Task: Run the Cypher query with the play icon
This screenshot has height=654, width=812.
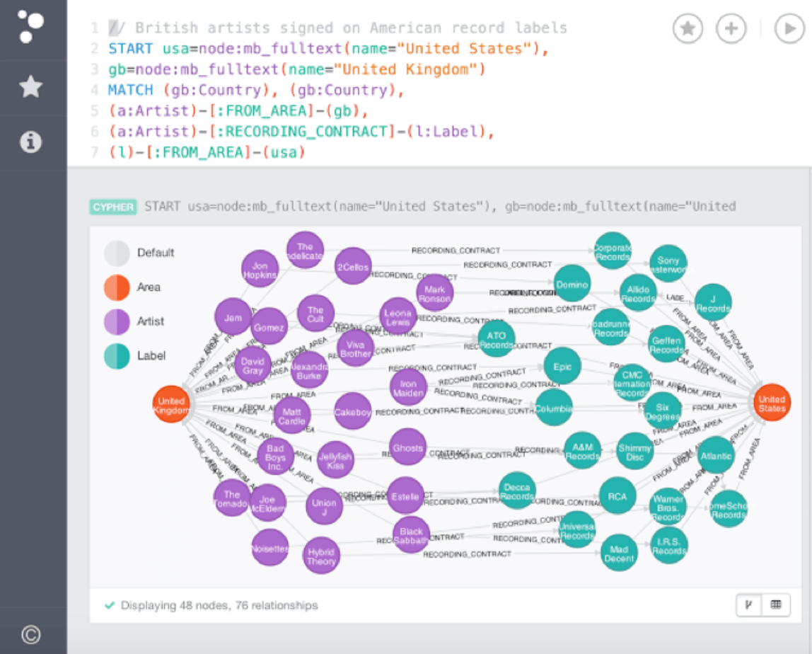Action: click(x=787, y=29)
